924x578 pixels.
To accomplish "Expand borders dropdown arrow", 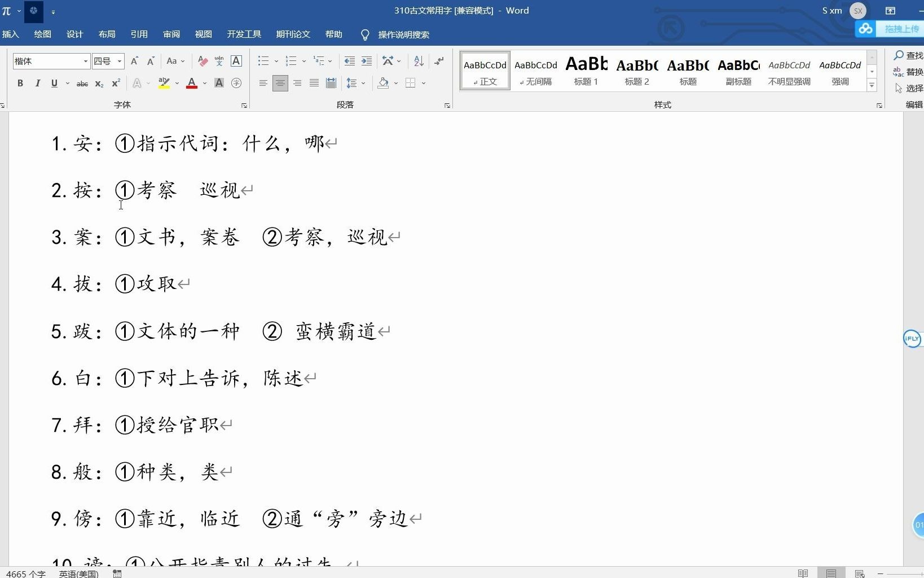I will click(424, 84).
